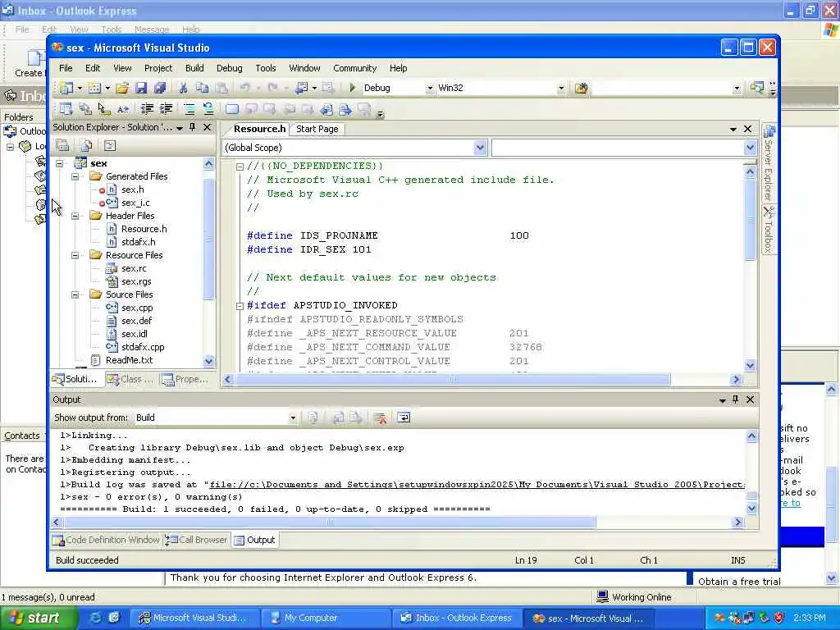Click the Copy icon in toolbar
The image size is (840, 630).
coord(202,88)
